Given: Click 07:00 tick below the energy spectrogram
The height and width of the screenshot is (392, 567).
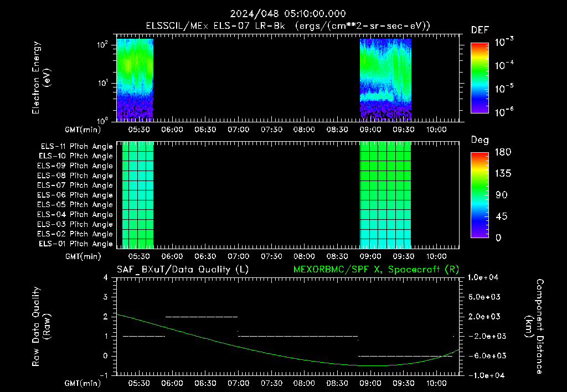Looking at the screenshot, I should coord(238,130).
